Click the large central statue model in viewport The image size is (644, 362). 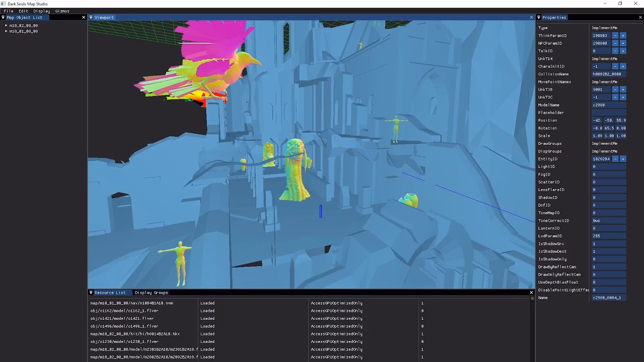pyautogui.click(x=295, y=170)
